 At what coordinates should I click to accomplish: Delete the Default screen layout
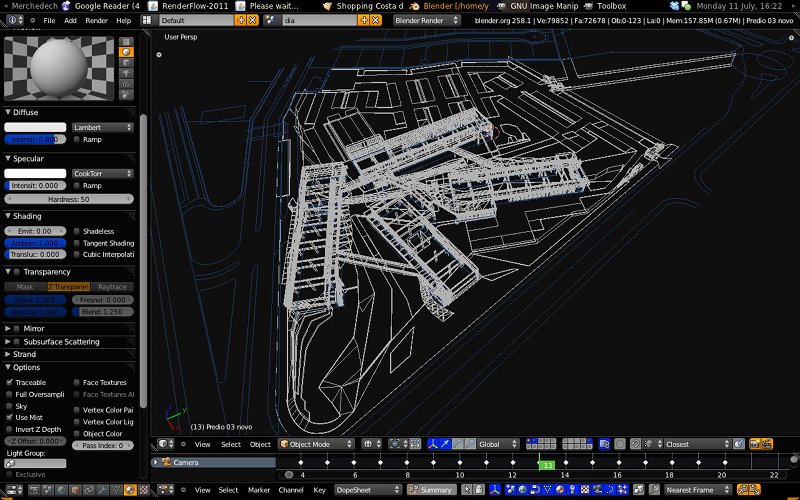click(252, 20)
